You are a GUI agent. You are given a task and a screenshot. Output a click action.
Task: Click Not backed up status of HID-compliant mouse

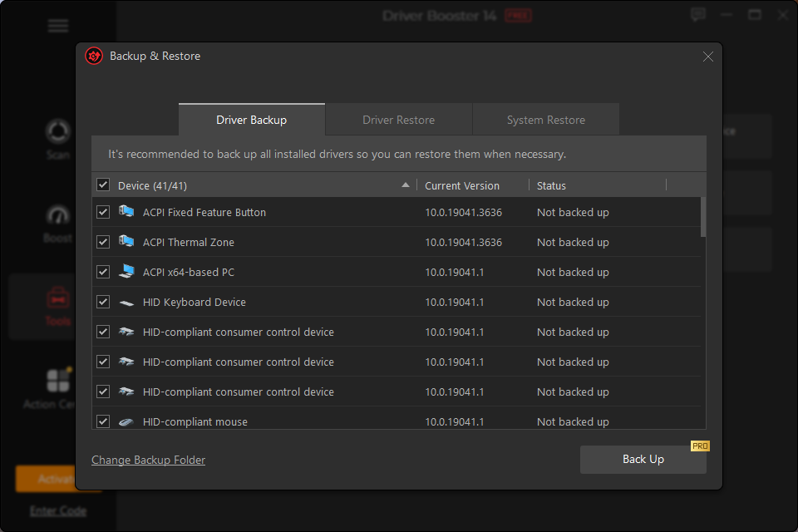573,422
